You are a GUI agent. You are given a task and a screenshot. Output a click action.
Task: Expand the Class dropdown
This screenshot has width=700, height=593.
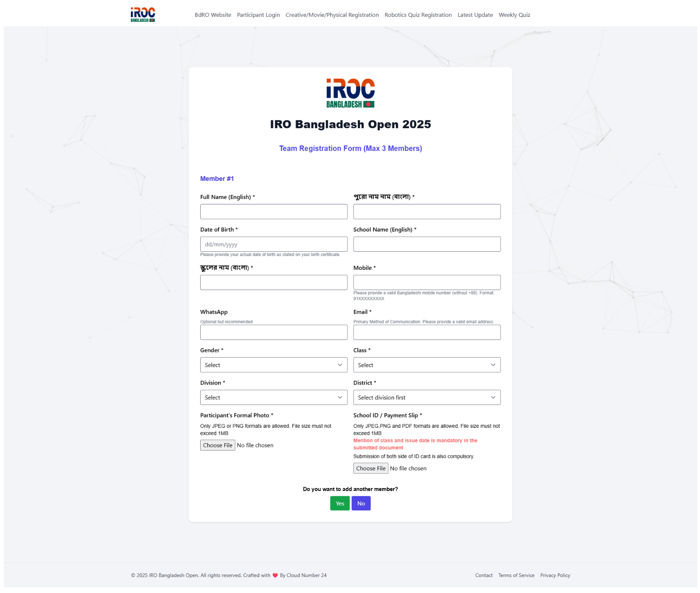pos(427,365)
